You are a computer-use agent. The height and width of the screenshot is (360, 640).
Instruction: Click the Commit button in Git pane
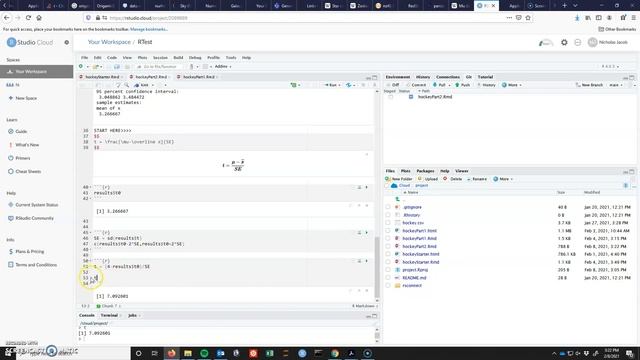pos(416,85)
